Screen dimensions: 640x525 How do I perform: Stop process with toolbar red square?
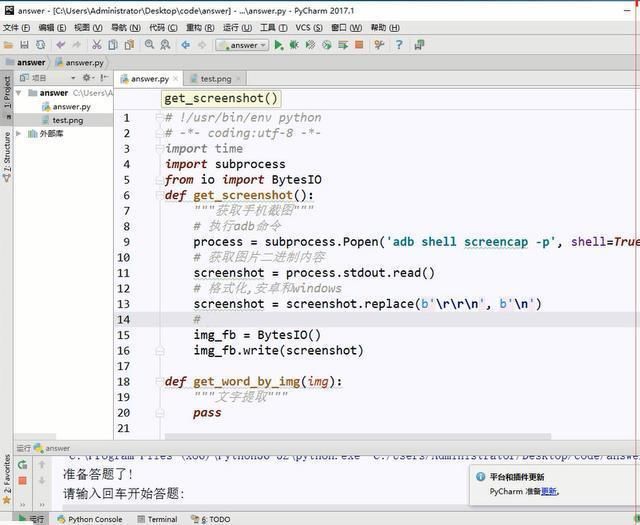click(x=359, y=45)
